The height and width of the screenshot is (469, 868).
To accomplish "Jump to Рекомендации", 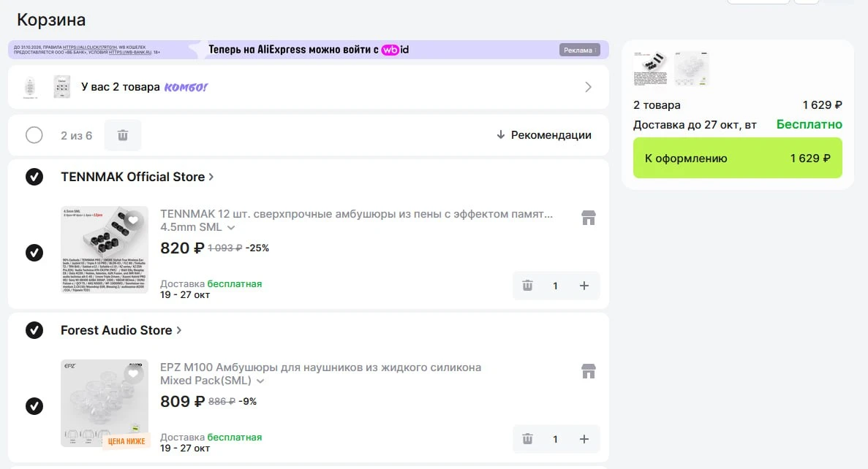I will 543,135.
